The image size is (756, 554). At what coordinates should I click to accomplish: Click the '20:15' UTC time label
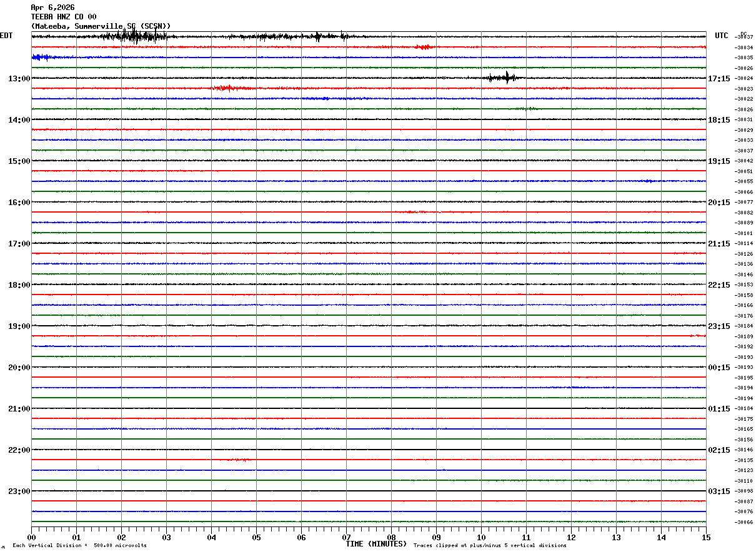pyautogui.click(x=719, y=203)
